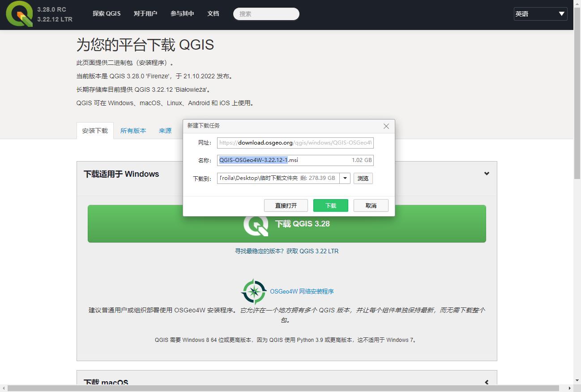Click the 3.28.0 RC version text

click(51, 9)
